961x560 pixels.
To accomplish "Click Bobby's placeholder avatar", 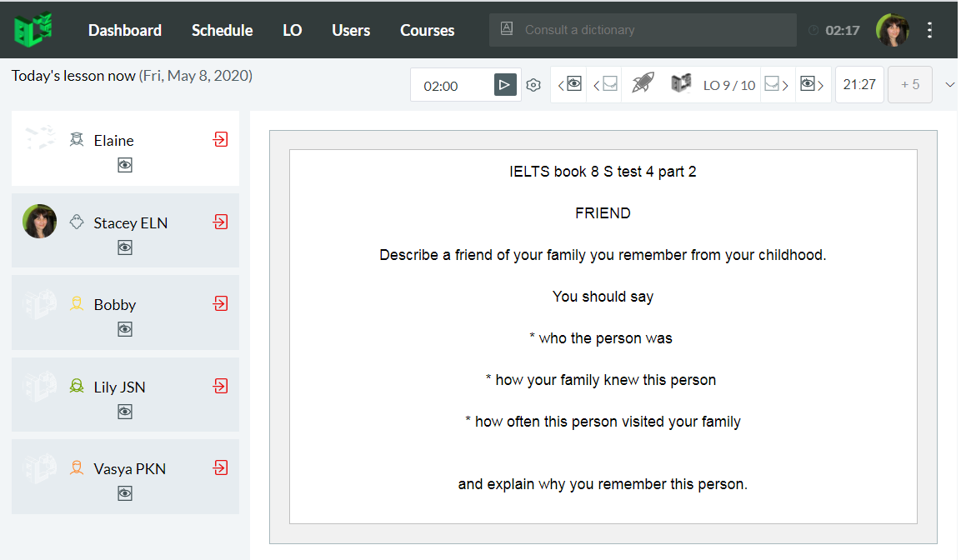I will pyautogui.click(x=40, y=304).
